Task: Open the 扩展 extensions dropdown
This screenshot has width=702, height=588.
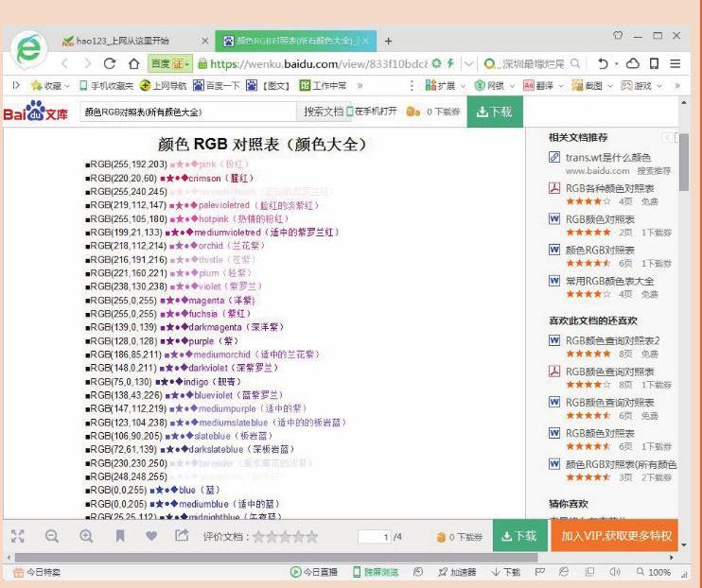Action: click(x=463, y=85)
